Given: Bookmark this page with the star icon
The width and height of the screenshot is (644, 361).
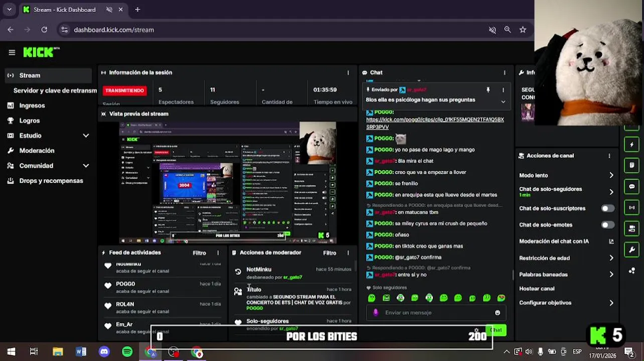Looking at the screenshot, I should click(523, 30).
